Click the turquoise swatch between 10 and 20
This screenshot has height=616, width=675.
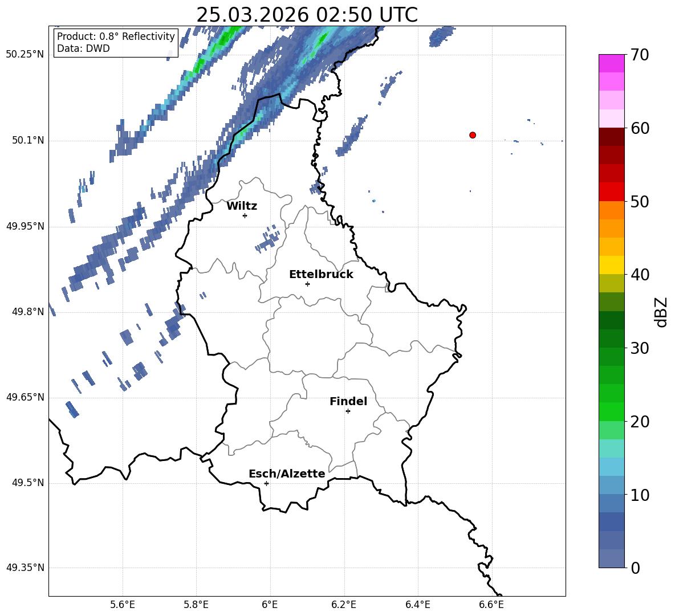click(611, 448)
